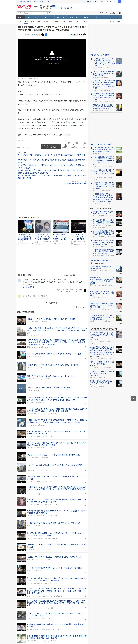Click the TBS NEWS DIG Powered by JNN link
Viewport: 138px width, 644px height.
click(x=75, y=184)
